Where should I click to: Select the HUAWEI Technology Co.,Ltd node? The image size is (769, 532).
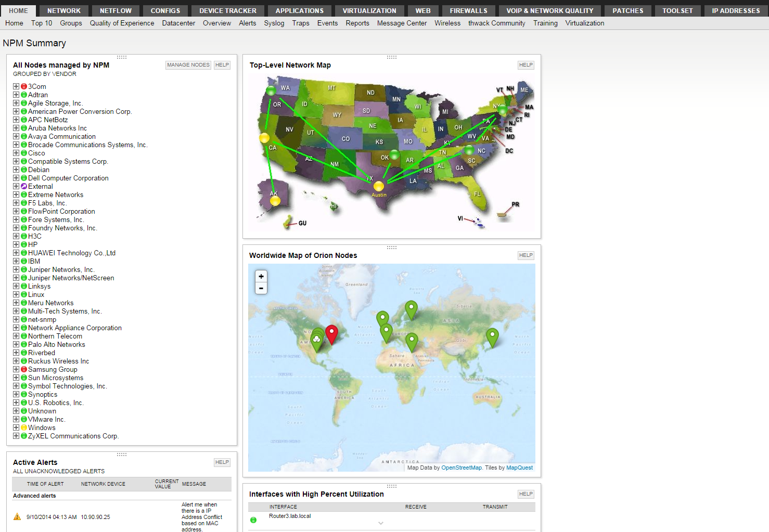(x=72, y=253)
